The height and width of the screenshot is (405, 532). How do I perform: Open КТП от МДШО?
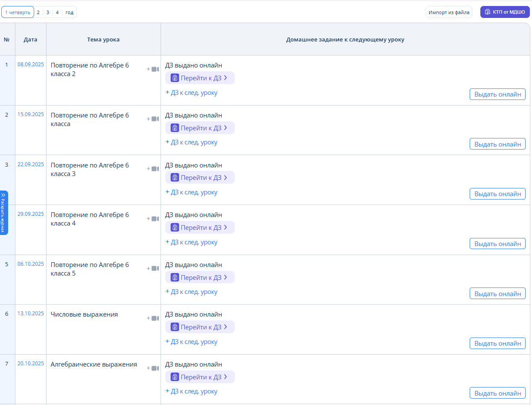pyautogui.click(x=505, y=12)
